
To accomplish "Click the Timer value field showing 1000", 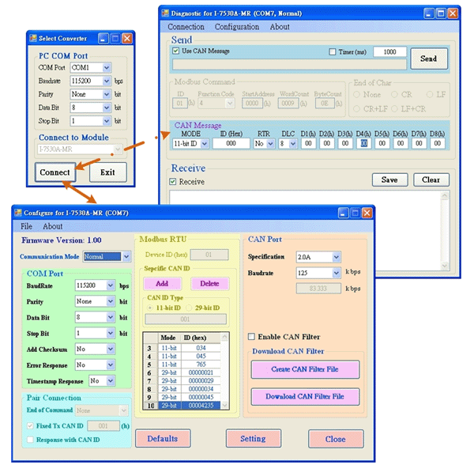I will coord(389,52).
